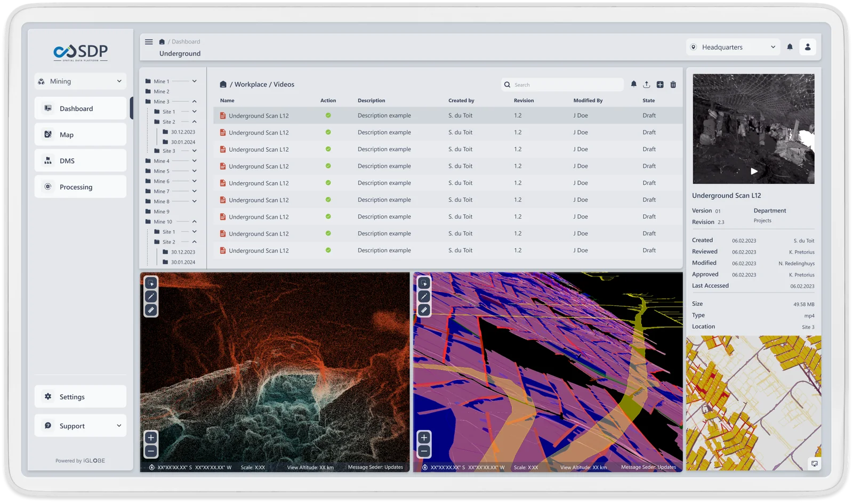This screenshot has height=504, width=853.
Task: Collapse the Mine 3 folder tree
Action: point(194,102)
